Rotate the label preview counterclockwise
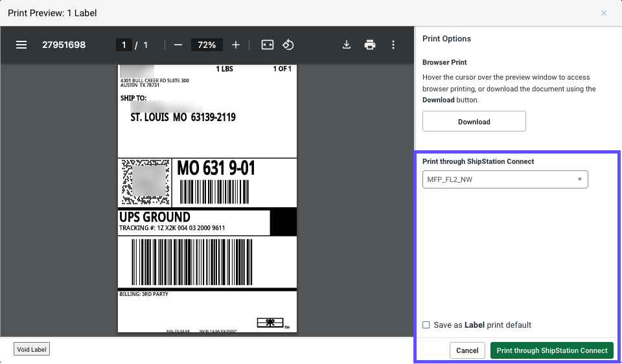Viewport: 622px width, 364px height. pos(289,45)
